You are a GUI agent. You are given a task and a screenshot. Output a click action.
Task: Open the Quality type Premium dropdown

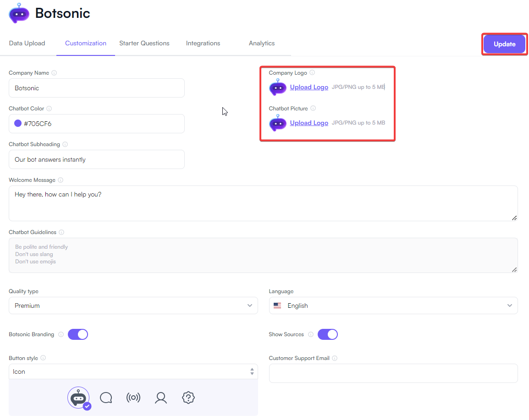(133, 305)
